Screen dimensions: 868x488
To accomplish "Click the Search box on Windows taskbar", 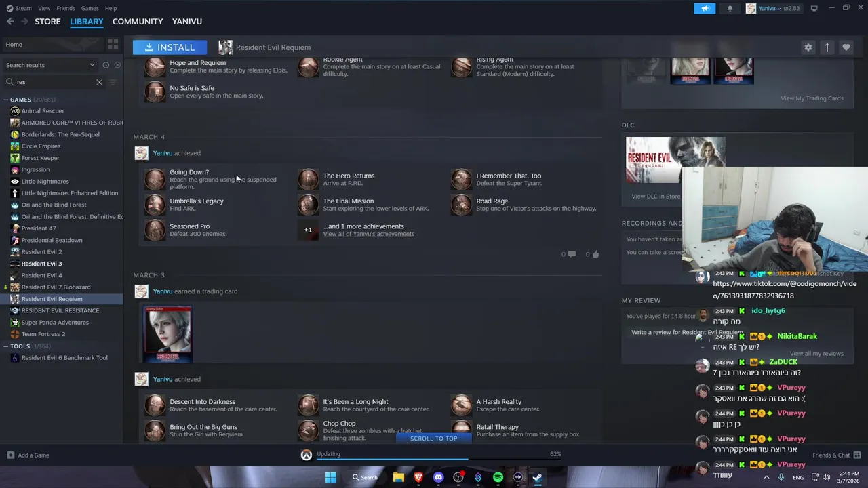I will (x=364, y=477).
